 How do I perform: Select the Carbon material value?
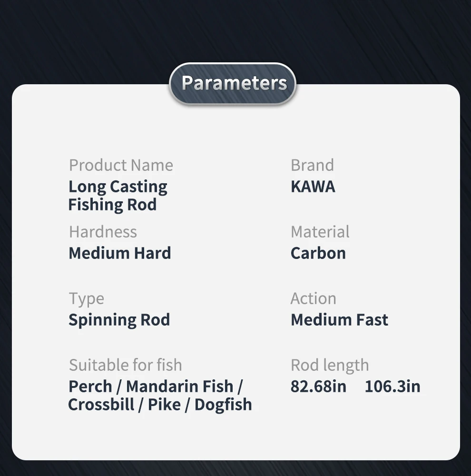[x=318, y=253]
